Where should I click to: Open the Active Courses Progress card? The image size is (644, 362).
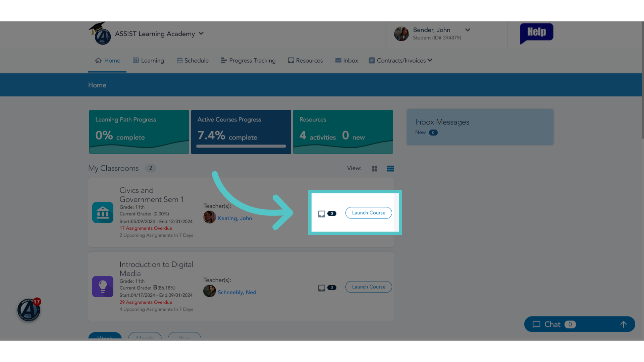(241, 132)
